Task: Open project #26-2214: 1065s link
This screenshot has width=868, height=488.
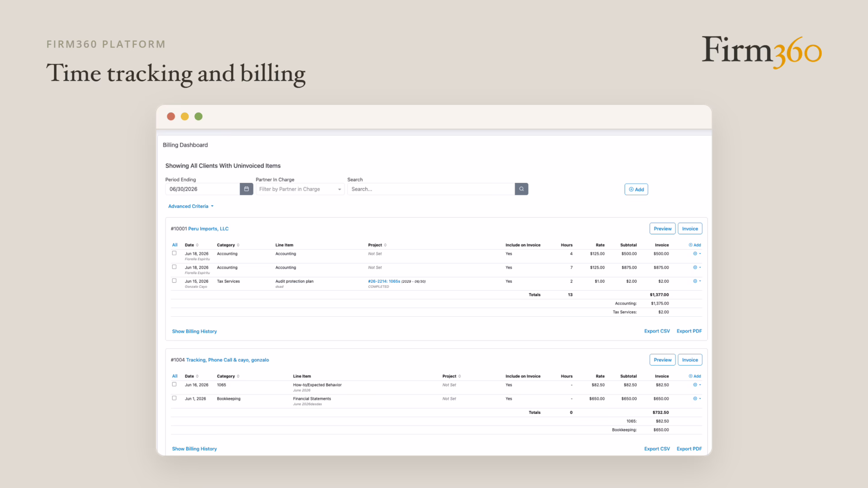Action: pyautogui.click(x=384, y=281)
